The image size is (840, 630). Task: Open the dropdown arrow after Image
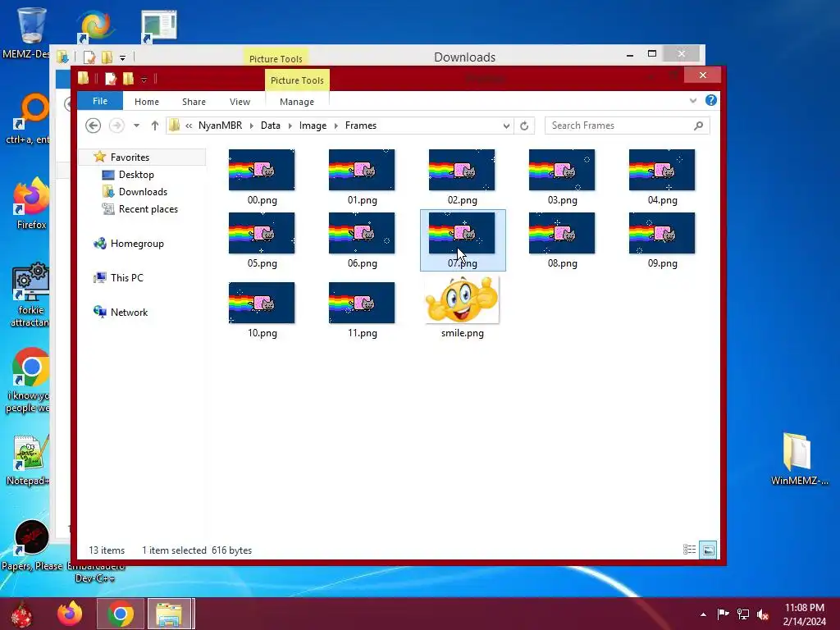coord(336,126)
